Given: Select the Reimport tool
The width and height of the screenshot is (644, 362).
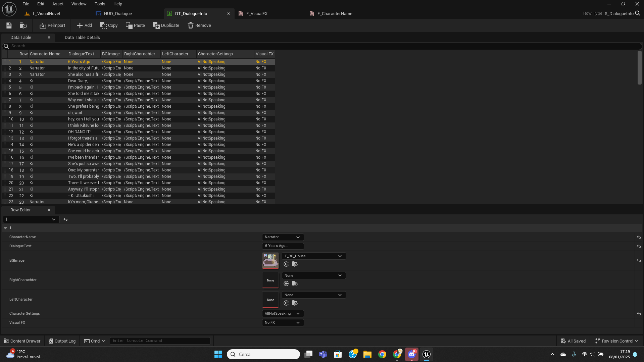Looking at the screenshot, I should point(52,25).
